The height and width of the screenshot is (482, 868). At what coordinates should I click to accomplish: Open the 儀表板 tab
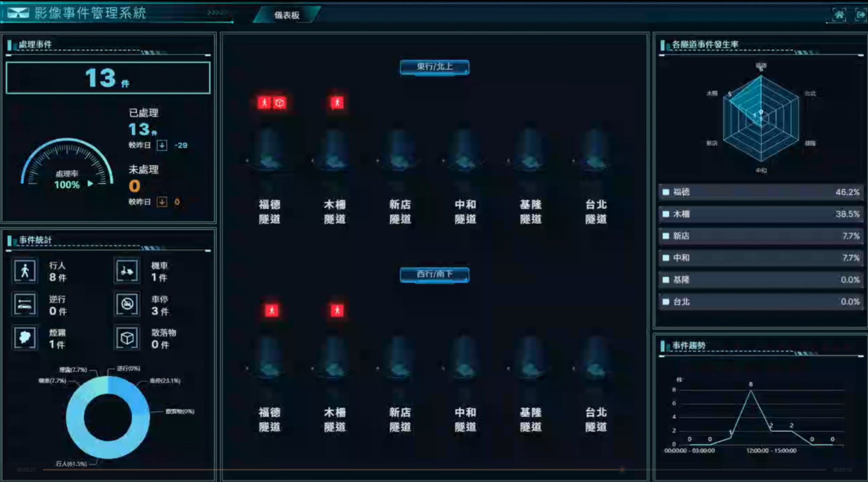287,15
